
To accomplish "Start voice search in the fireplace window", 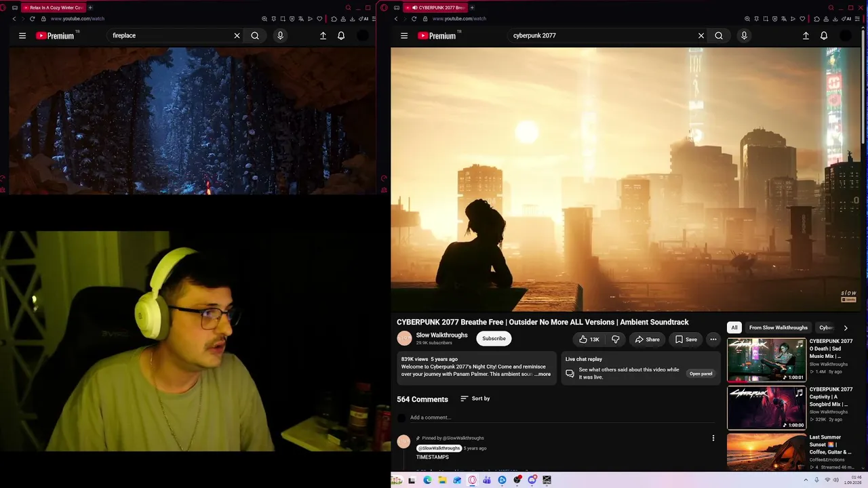I will click(280, 36).
